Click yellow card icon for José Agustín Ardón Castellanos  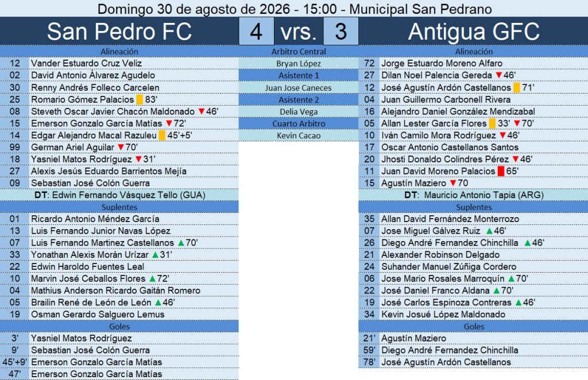516,88
